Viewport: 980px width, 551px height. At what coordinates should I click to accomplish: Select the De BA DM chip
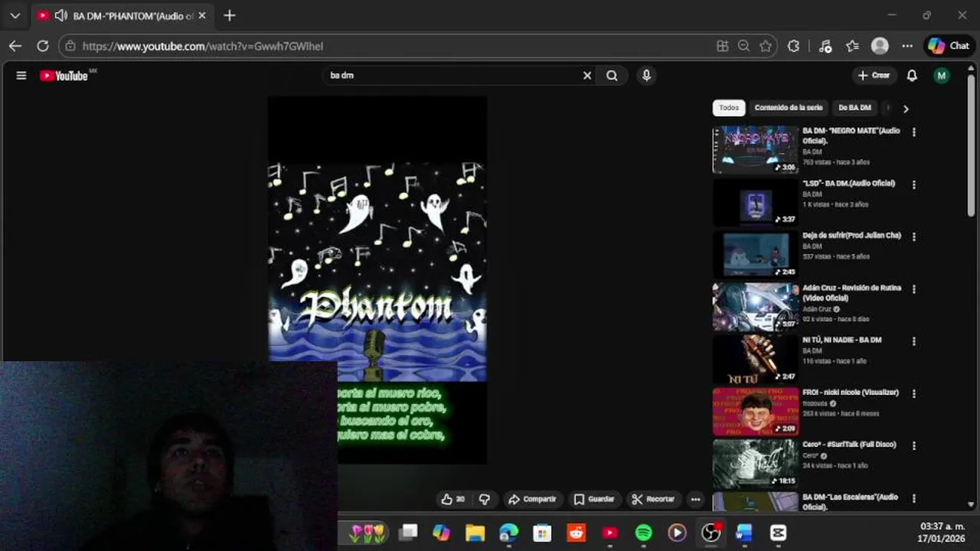(x=854, y=108)
